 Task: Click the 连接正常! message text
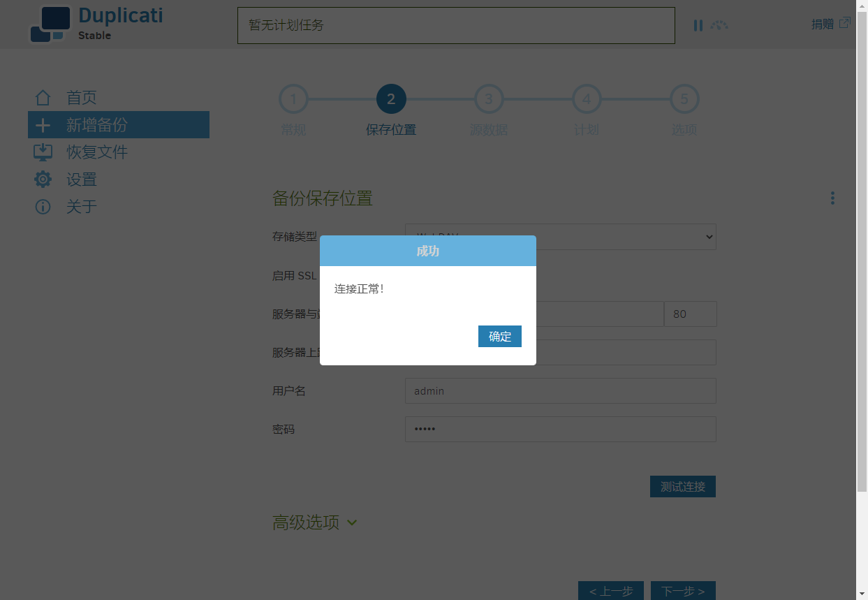[359, 288]
